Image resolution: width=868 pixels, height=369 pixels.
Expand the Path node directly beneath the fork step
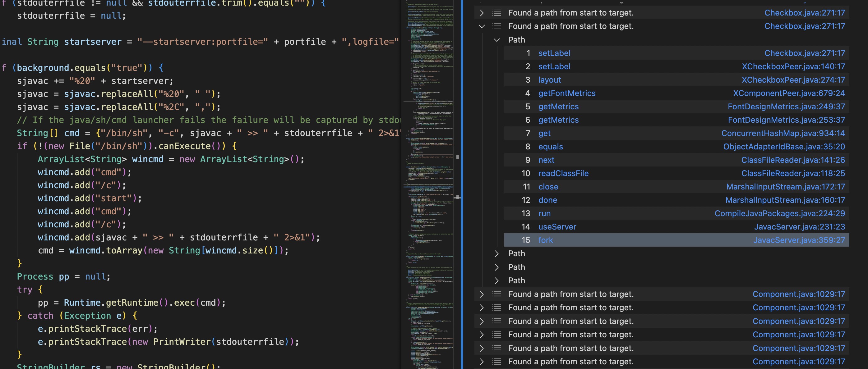pos(496,253)
